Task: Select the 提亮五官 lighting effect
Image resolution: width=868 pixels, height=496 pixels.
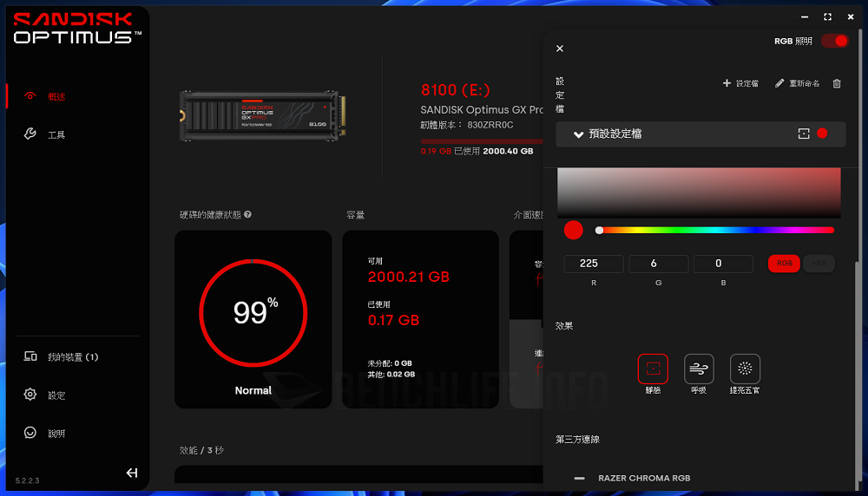Action: point(745,369)
